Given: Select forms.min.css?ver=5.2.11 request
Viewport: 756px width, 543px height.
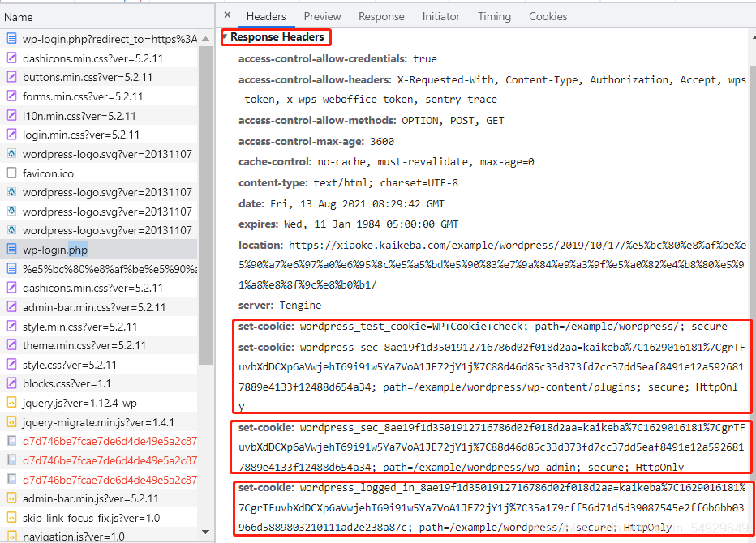Looking at the screenshot, I should coord(99,96).
